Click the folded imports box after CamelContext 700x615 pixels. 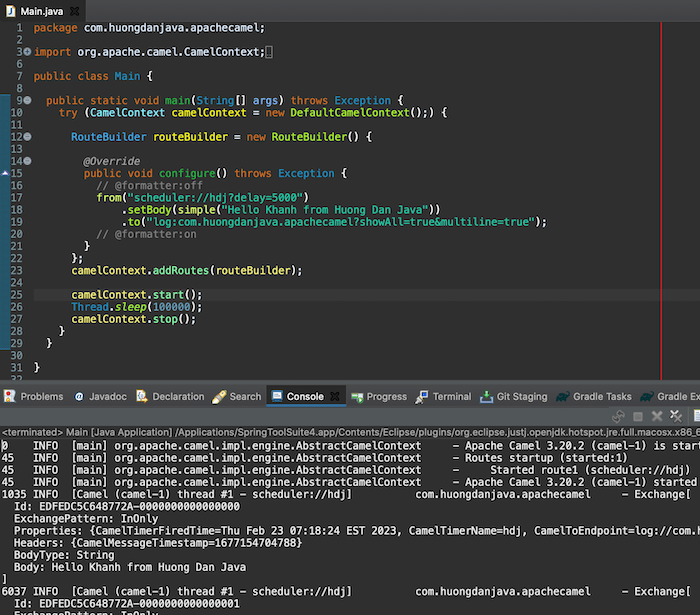pos(269,51)
